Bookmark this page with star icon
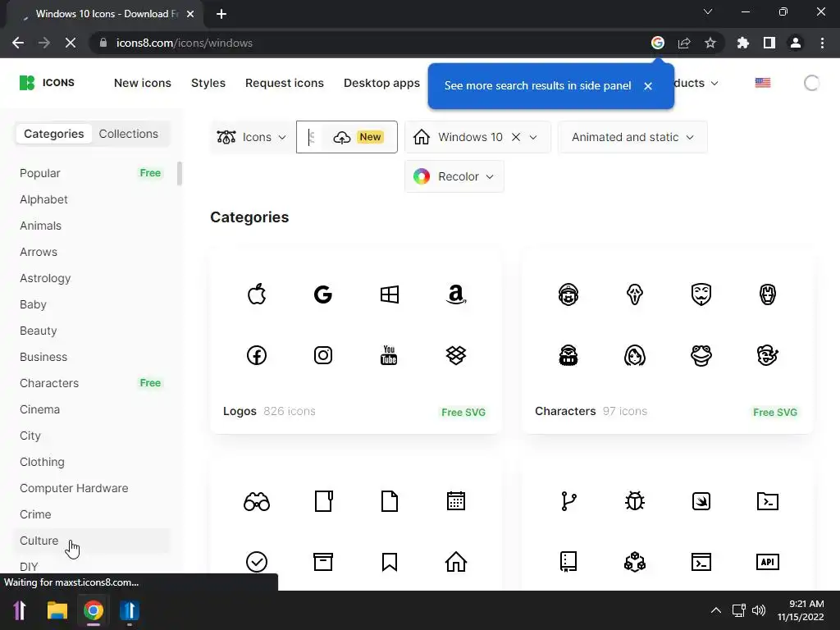The image size is (840, 630). tap(710, 43)
